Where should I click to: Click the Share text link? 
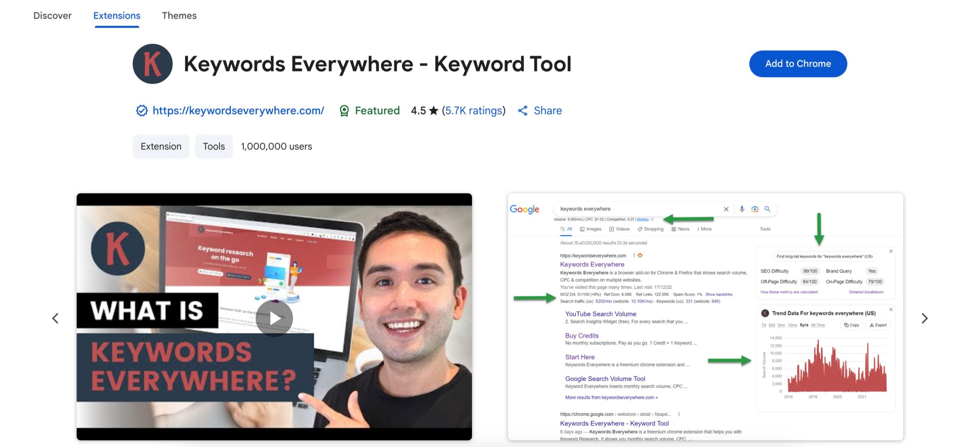(548, 111)
